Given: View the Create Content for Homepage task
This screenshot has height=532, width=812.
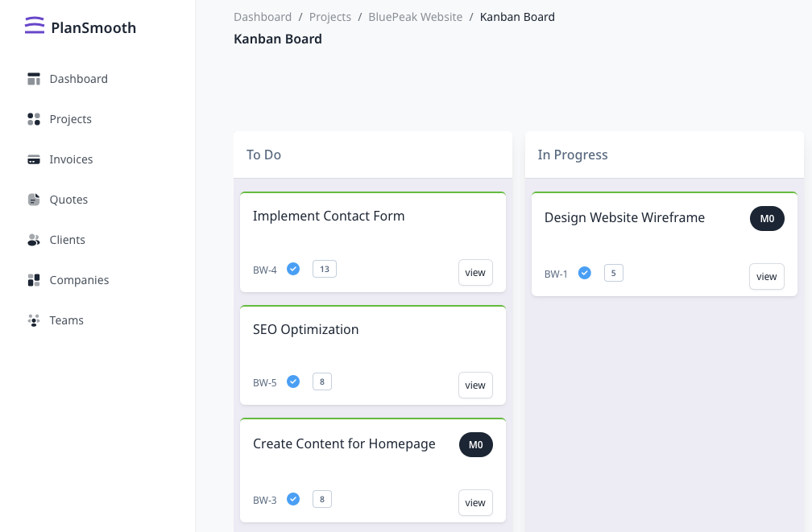Looking at the screenshot, I should click(x=475, y=502).
